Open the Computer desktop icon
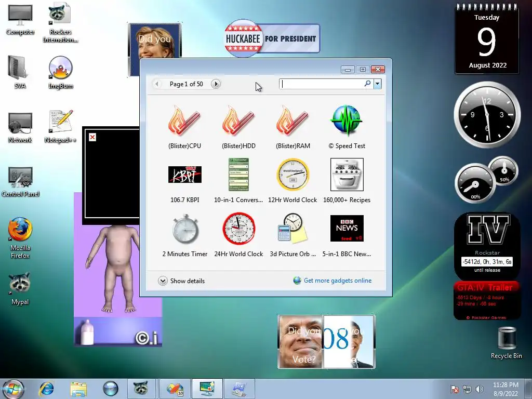Viewport: 532px width, 399px height. [20, 20]
